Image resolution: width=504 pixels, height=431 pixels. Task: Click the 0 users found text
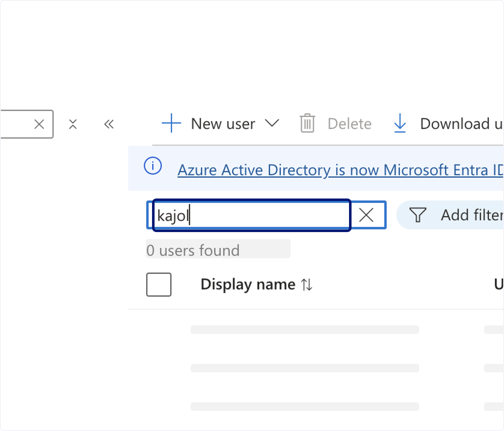point(193,251)
